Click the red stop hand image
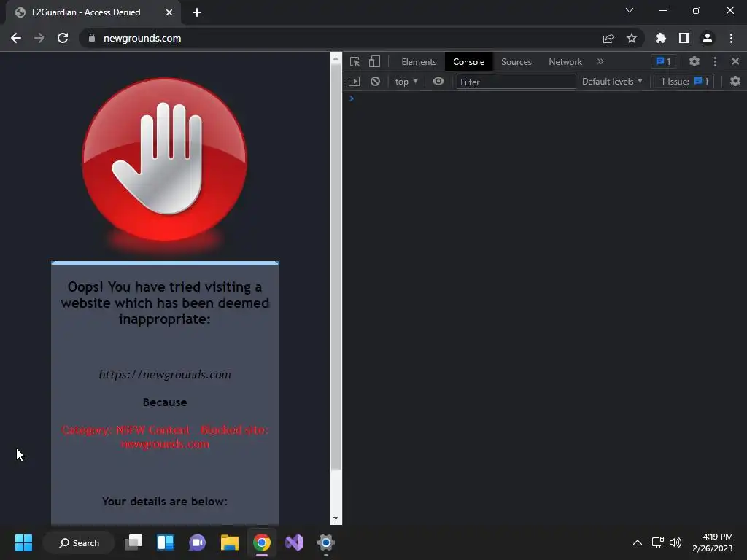 point(165,165)
